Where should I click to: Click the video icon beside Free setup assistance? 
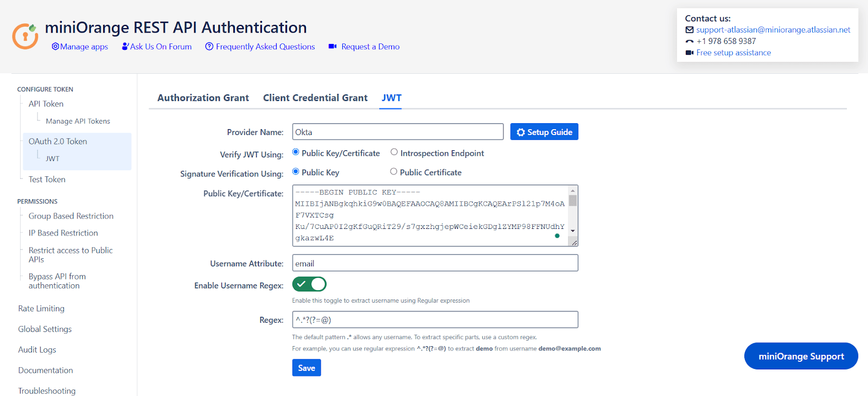pyautogui.click(x=690, y=53)
